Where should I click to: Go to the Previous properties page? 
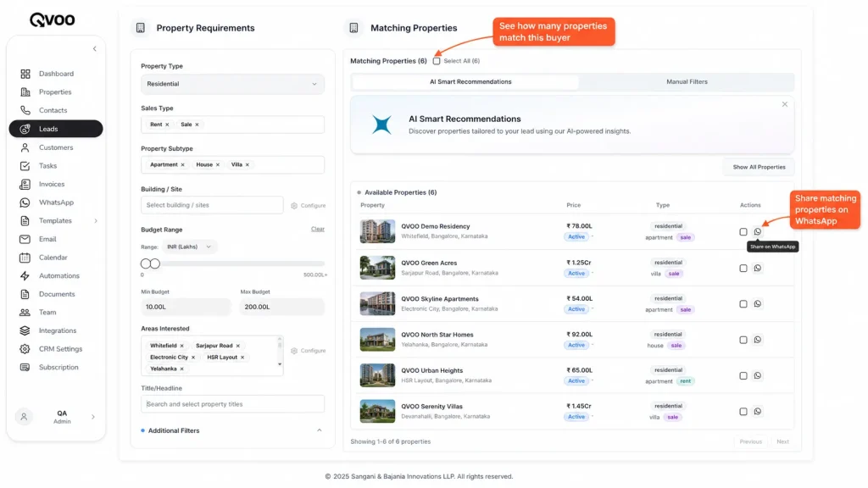751,441
